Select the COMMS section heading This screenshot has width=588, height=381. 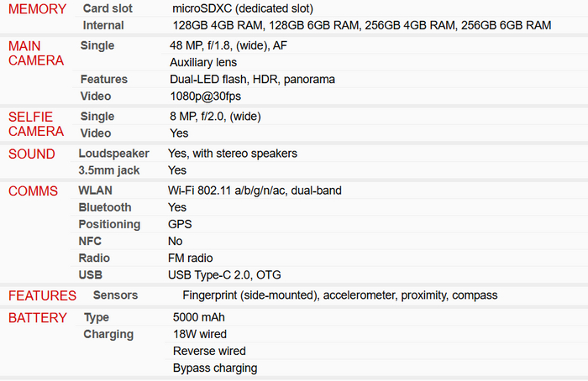[34, 191]
